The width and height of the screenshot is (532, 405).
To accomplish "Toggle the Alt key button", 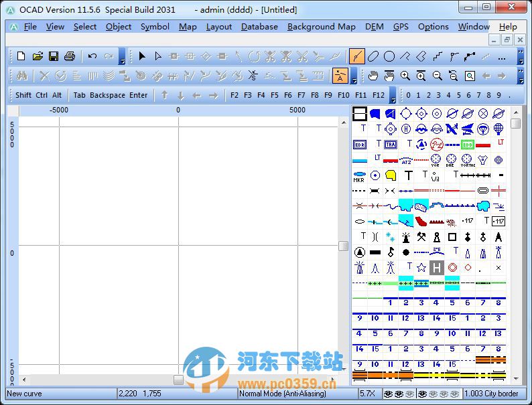I will tap(57, 95).
